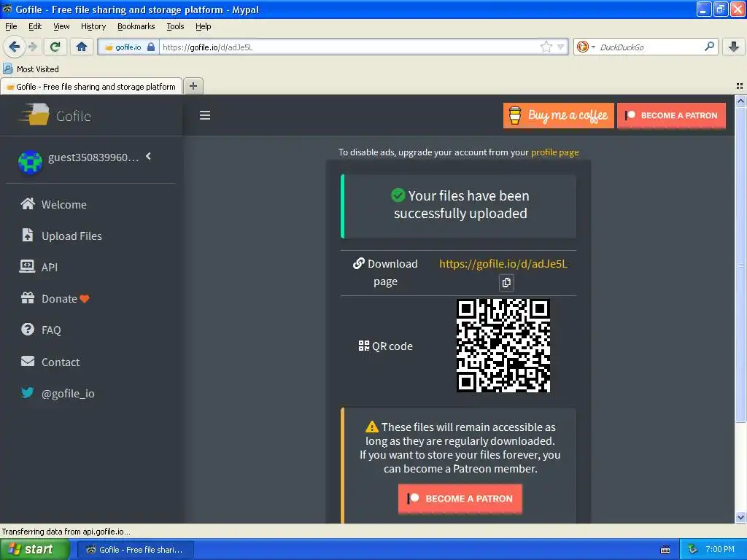This screenshot has height=560, width=747.
Task: Toggle the sidebar with the hamburger icon
Action: (205, 115)
